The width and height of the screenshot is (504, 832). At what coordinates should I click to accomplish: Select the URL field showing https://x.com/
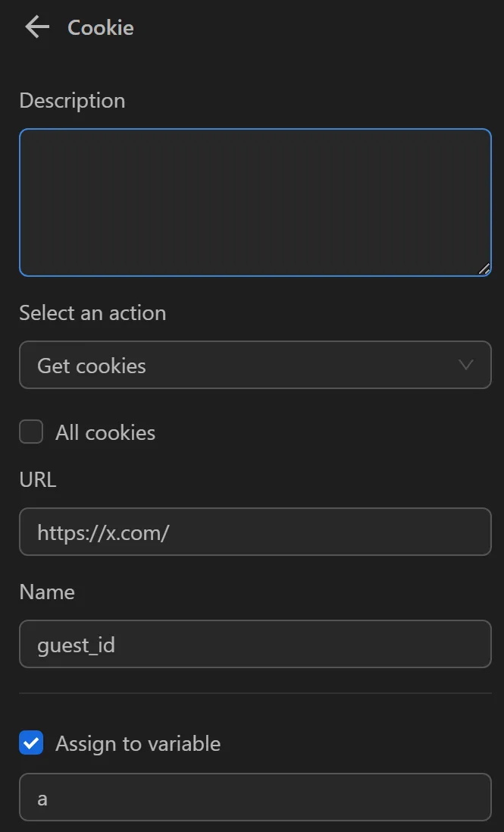pos(255,532)
